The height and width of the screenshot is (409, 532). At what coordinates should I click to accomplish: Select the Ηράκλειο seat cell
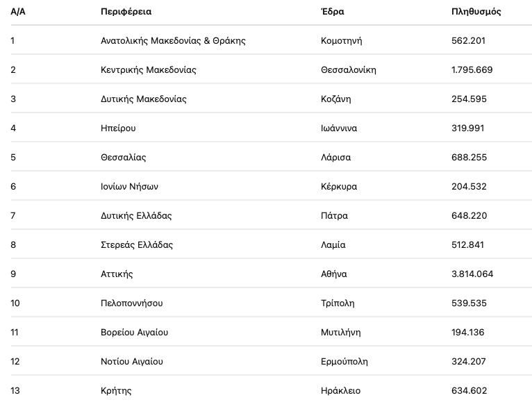tap(340, 391)
